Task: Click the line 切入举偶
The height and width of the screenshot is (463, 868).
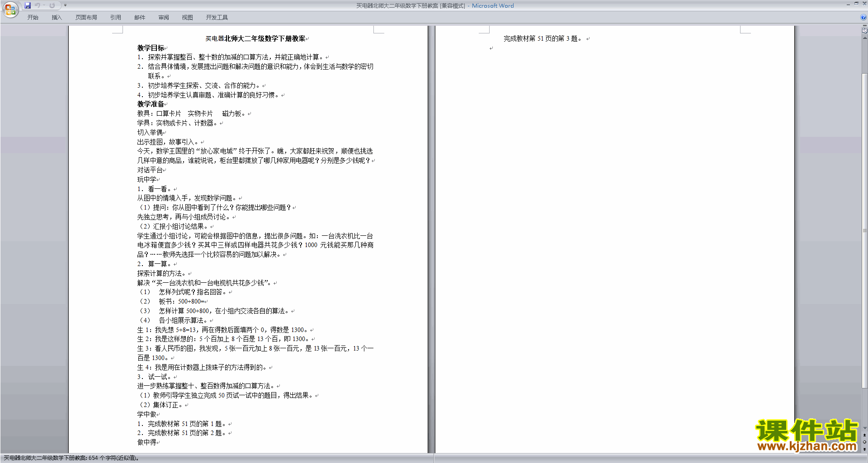Action: 150,132
